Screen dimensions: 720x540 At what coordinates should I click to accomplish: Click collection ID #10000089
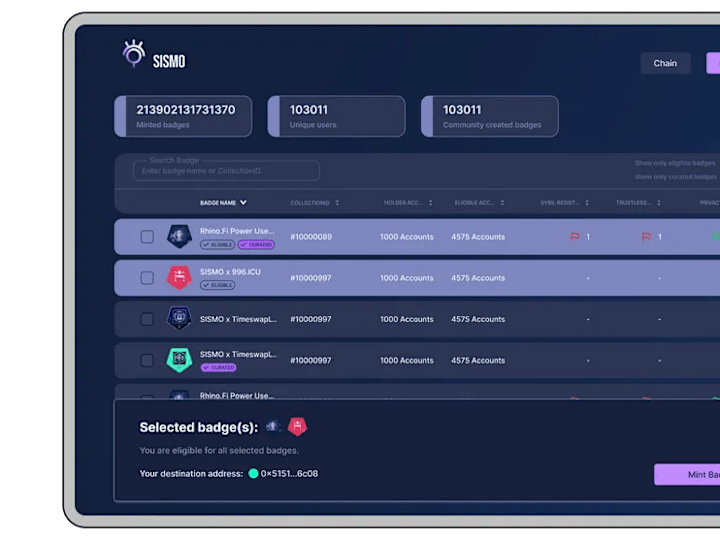(x=311, y=237)
